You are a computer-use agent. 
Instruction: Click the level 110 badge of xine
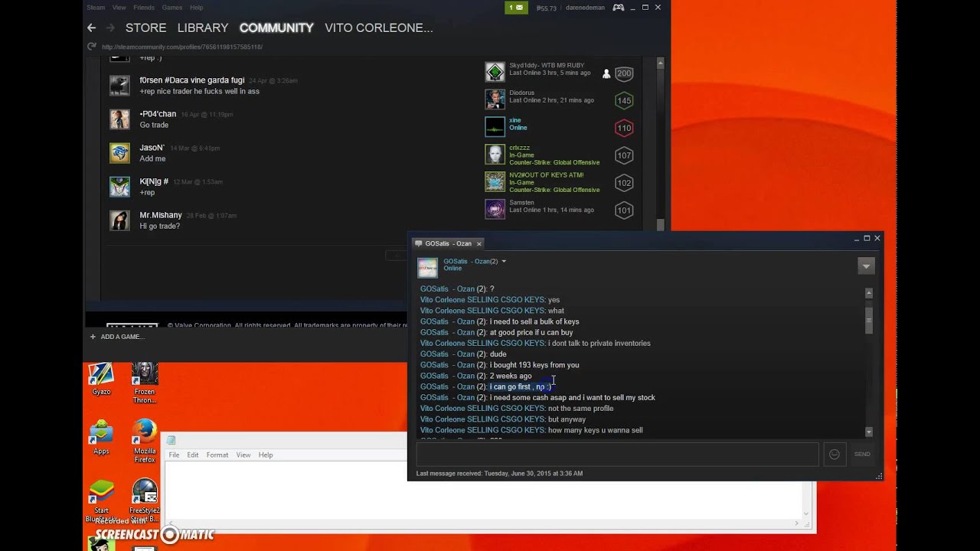(624, 129)
